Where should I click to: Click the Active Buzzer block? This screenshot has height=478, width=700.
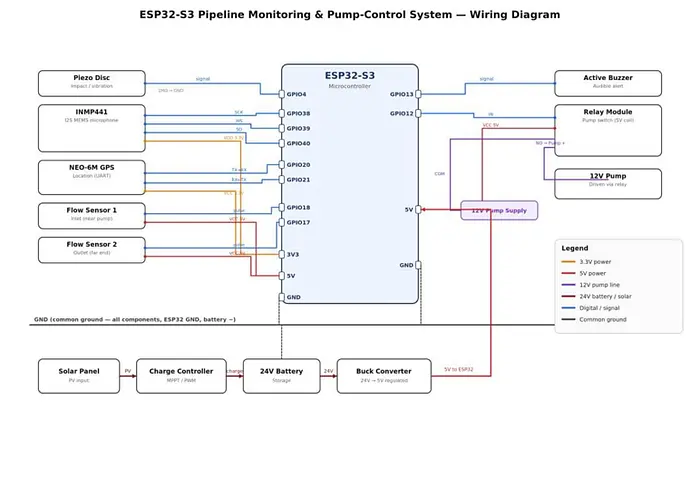608,83
